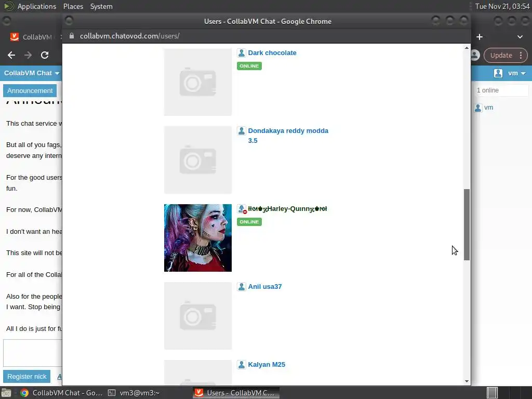Click the browser forward arrow
Screen dimensions: 532x399
[x=28, y=55]
